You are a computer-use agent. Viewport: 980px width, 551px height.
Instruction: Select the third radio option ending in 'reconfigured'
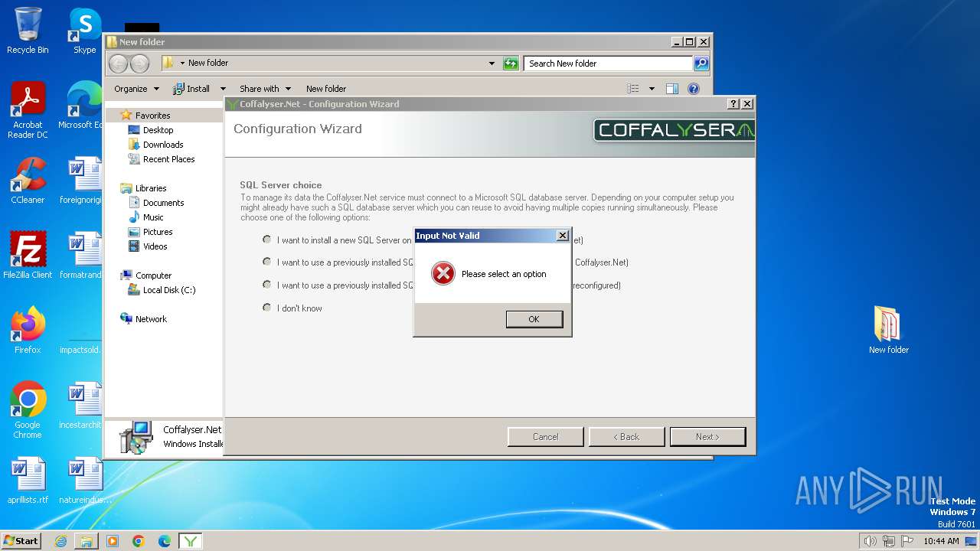[267, 285]
